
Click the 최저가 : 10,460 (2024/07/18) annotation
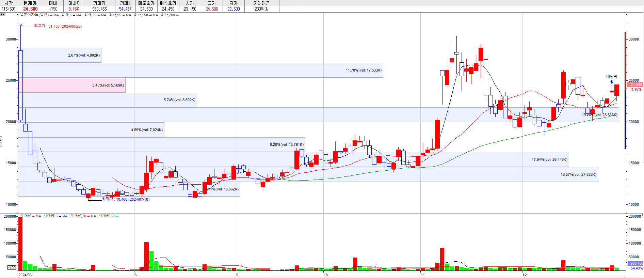pos(126,199)
